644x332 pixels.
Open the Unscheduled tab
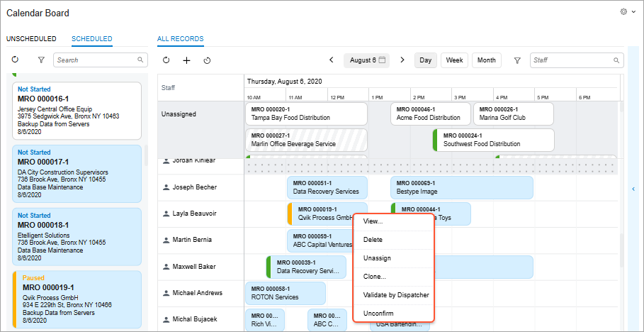[30, 39]
